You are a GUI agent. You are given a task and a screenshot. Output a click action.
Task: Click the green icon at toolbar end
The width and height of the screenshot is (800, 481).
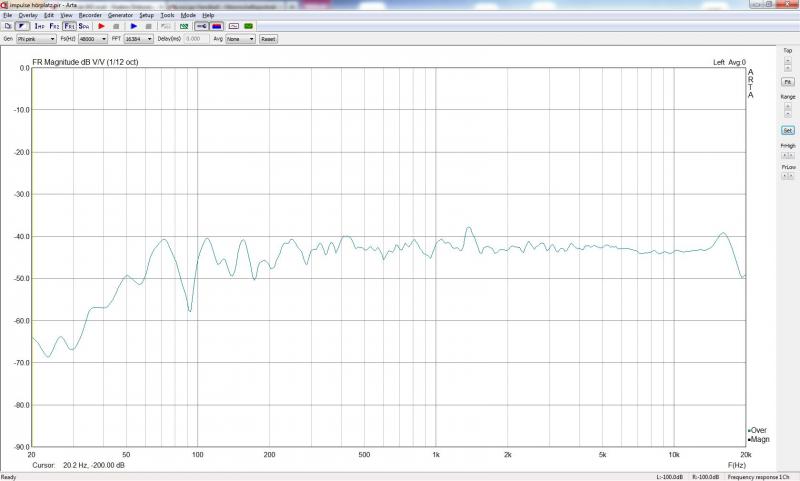coord(248,26)
